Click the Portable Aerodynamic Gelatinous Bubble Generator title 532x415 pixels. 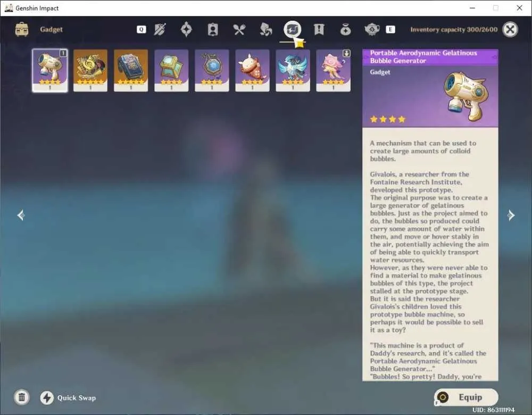click(423, 57)
